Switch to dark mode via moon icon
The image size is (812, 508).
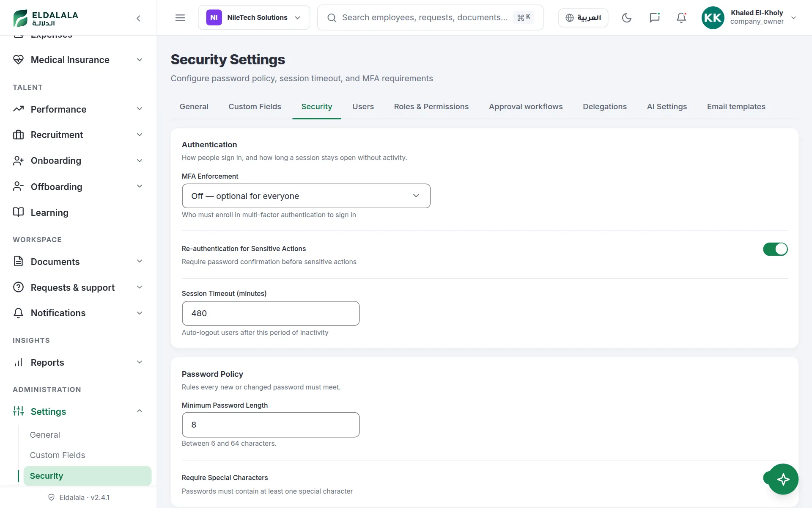627,18
